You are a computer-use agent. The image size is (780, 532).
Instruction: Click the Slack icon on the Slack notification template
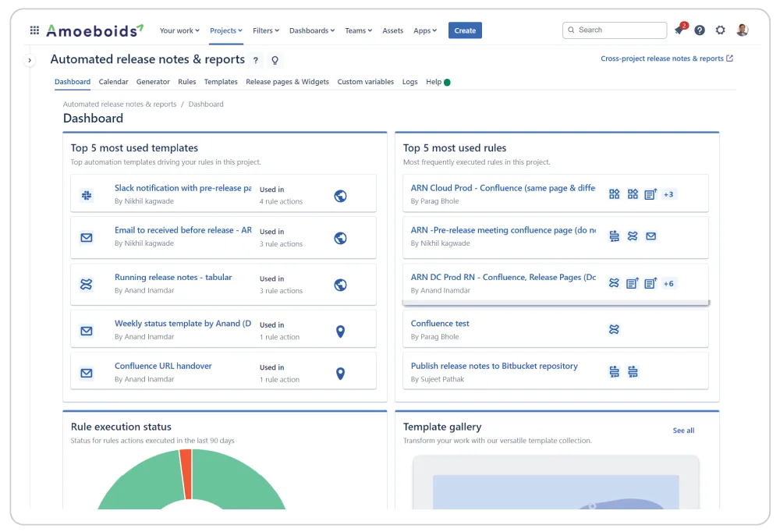[x=87, y=195]
